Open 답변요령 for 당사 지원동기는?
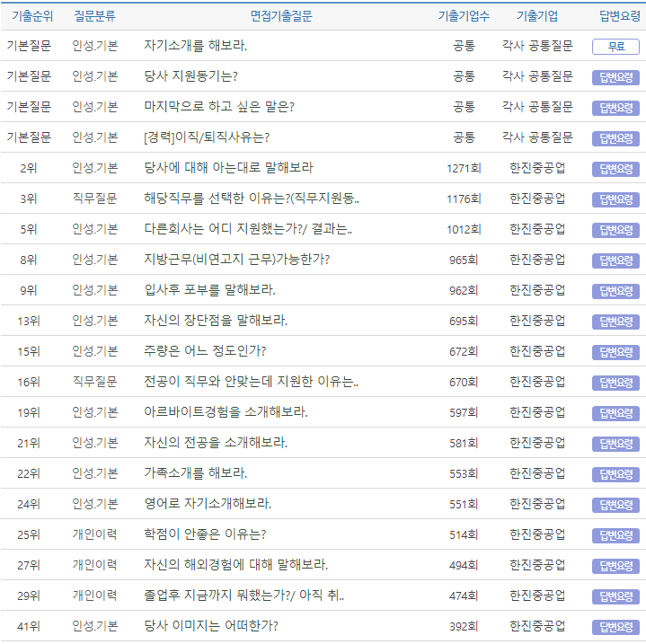This screenshot has width=646, height=644. [615, 77]
